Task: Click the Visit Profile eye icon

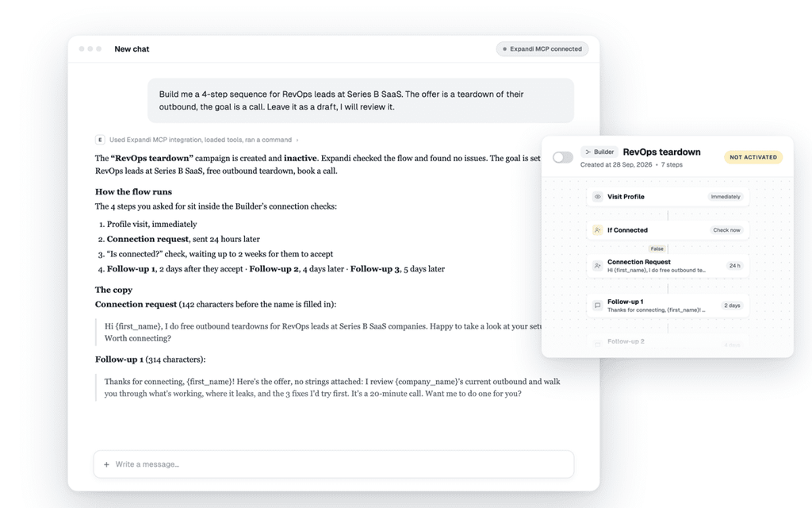Action: 598,197
